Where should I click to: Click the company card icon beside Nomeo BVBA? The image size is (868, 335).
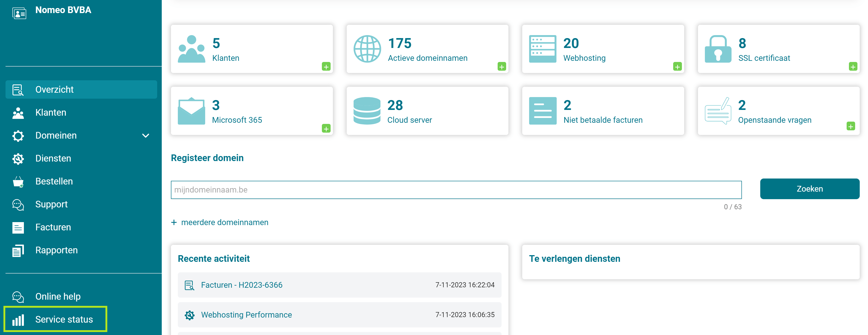[19, 13]
